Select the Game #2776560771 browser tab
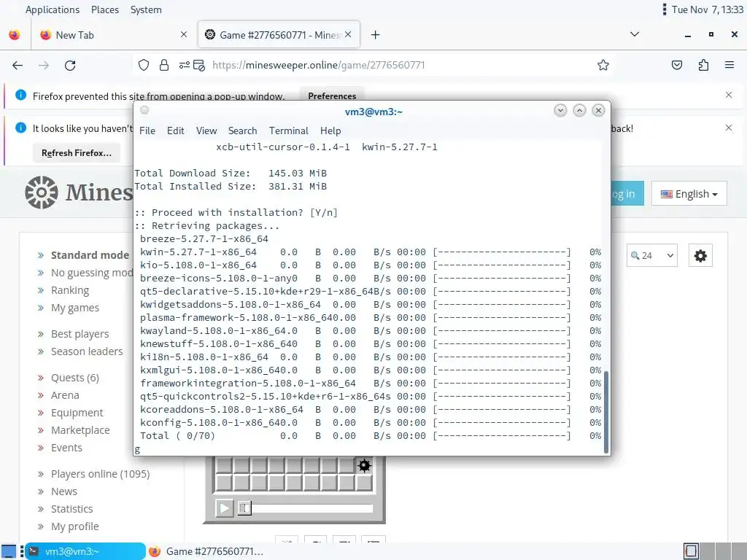Image resolution: width=747 pixels, height=560 pixels. [x=279, y=35]
